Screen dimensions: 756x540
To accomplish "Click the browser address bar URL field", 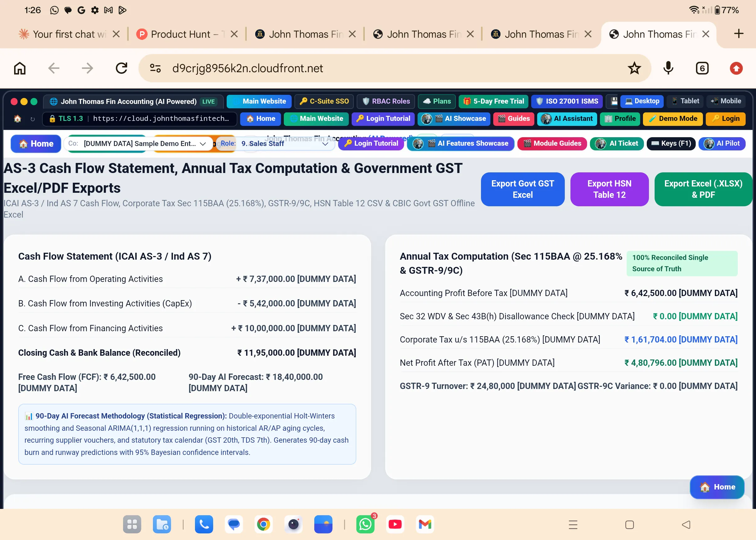I will click(x=395, y=68).
